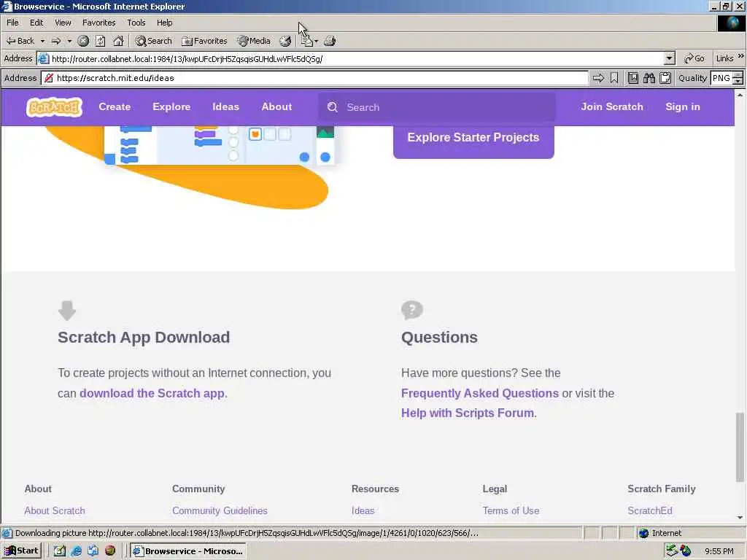Click the Browservice clipboard icon
747x560 pixels.
665,78
